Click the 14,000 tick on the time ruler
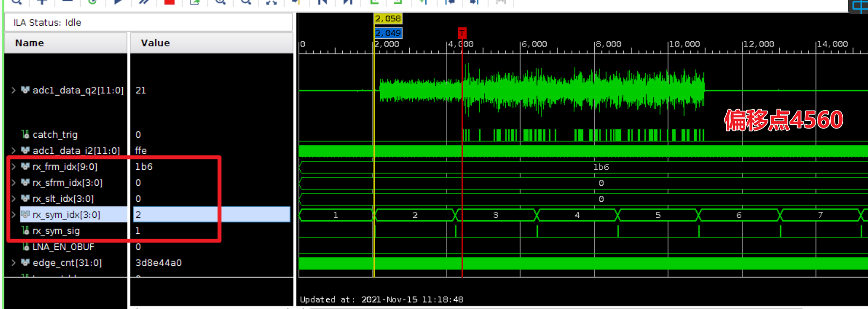868x309 pixels. (833, 44)
